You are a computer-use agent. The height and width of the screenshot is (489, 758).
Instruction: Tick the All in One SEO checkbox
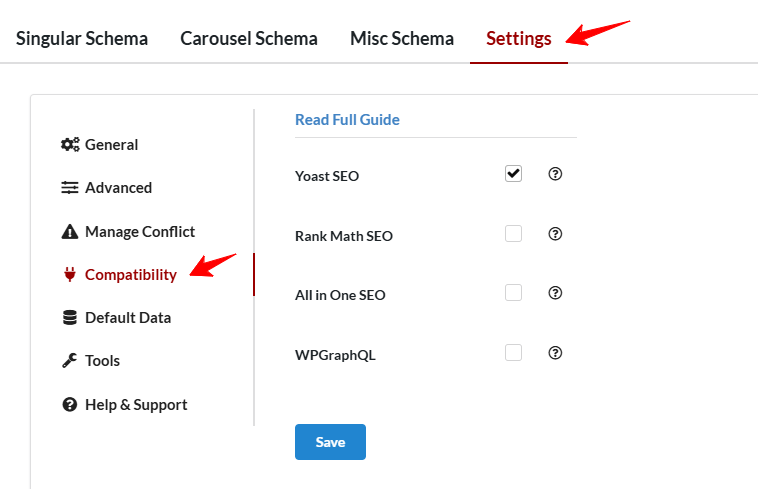click(x=513, y=293)
